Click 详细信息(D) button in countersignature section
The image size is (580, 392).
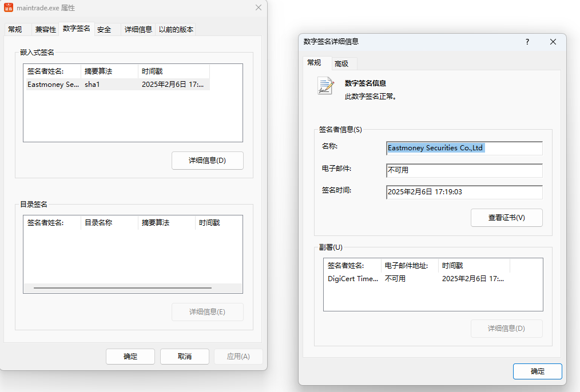click(x=507, y=329)
